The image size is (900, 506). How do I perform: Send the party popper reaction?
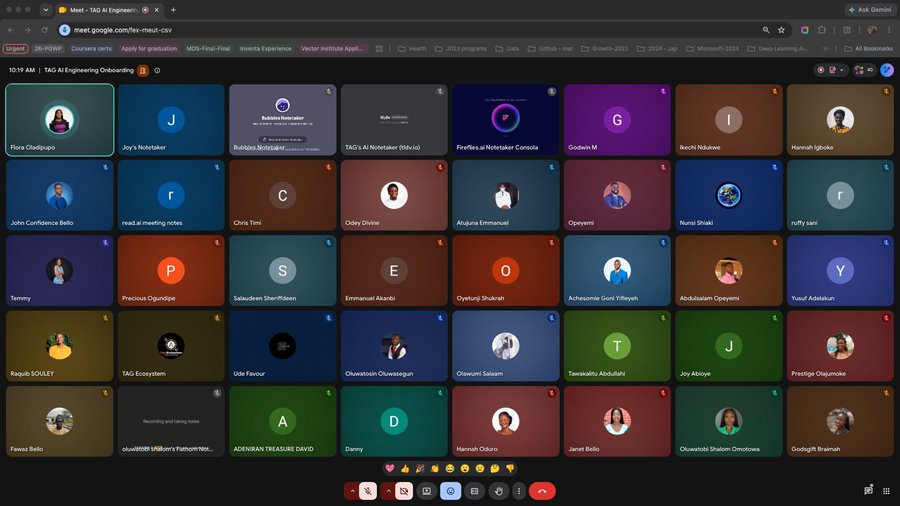pyautogui.click(x=420, y=469)
